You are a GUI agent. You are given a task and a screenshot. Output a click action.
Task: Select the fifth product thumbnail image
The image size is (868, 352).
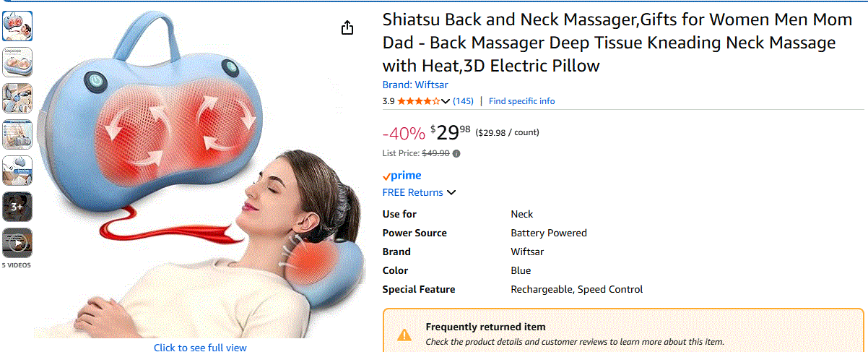pos(17,171)
